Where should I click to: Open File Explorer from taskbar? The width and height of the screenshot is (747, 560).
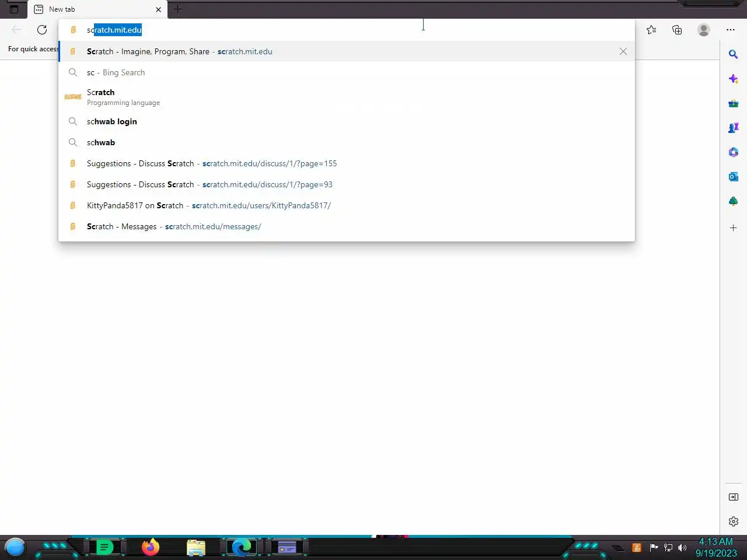click(x=196, y=548)
